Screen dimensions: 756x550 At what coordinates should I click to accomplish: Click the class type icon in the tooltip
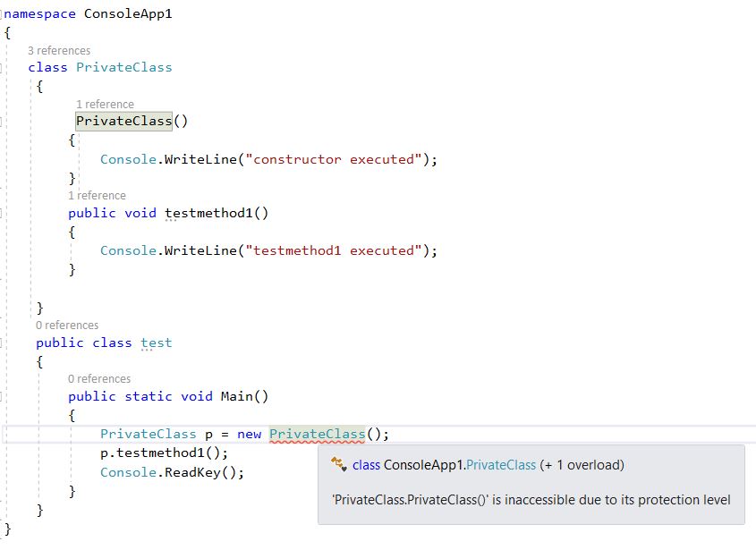[337, 465]
